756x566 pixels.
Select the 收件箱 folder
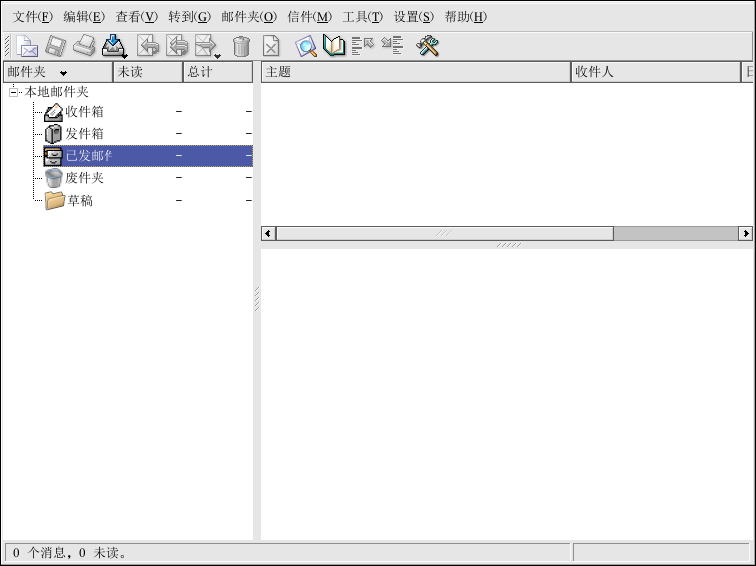[x=84, y=112]
